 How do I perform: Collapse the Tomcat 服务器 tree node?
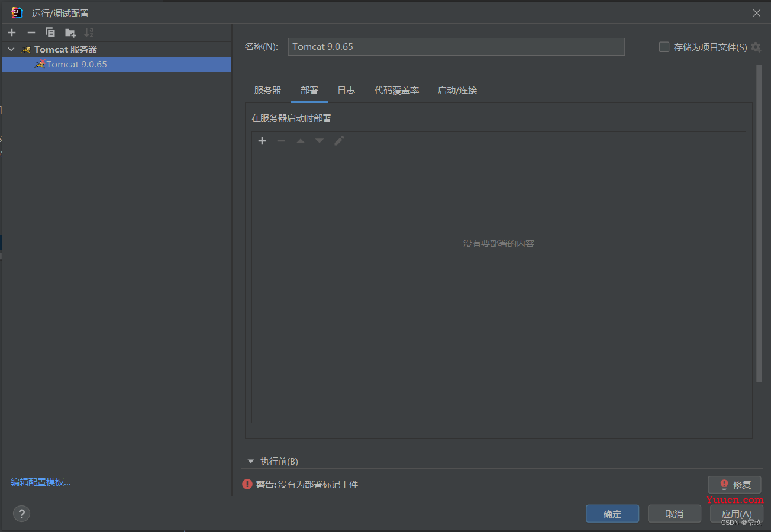point(11,50)
